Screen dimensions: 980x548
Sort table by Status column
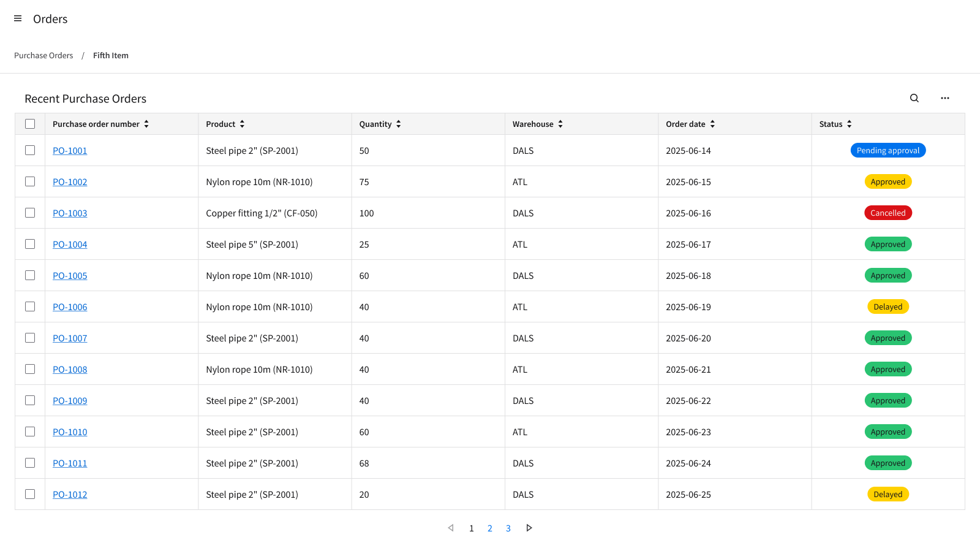849,124
